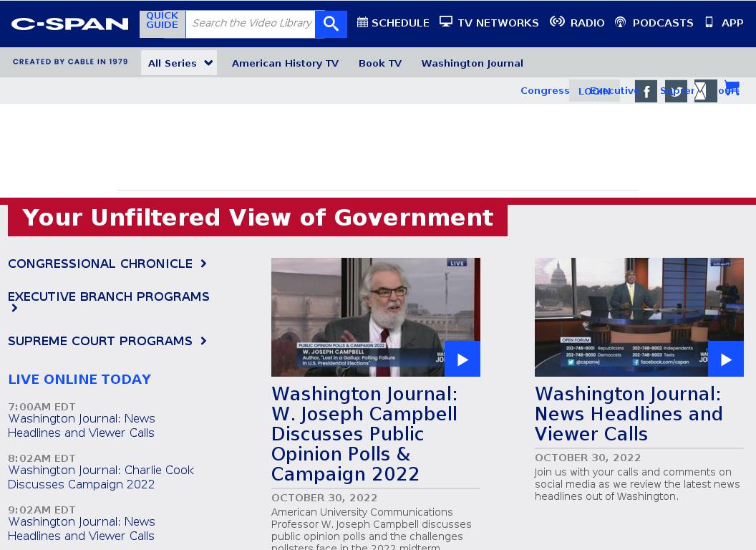This screenshot has height=550, width=756.
Task: Click the Search the Video Library field
Action: 251,24
